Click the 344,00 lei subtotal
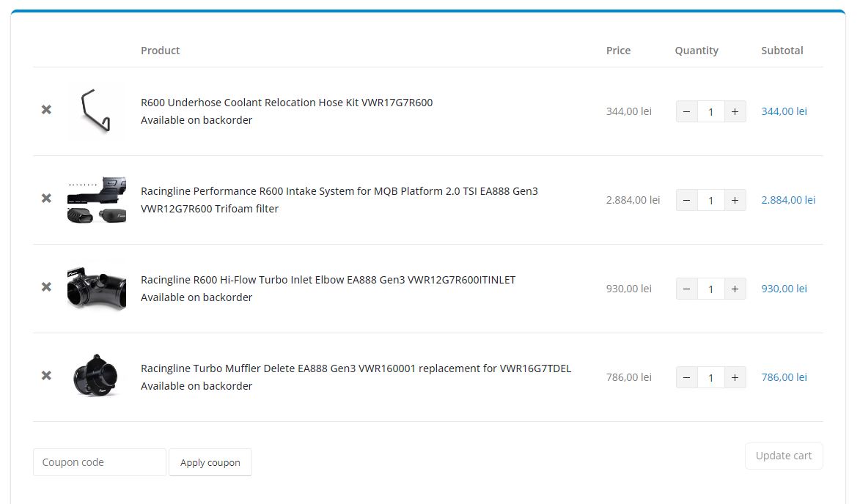 coord(784,111)
